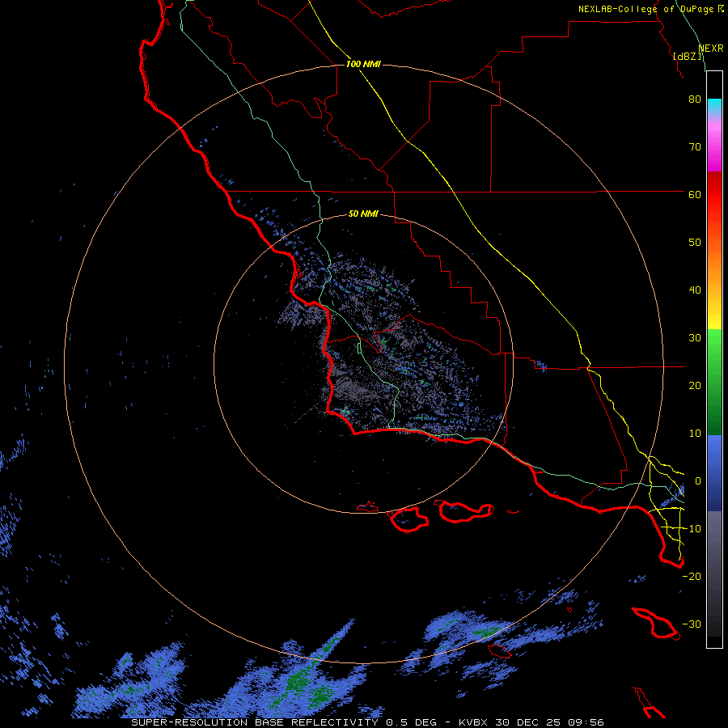Click the KVBX 30 DEC 25 09:56 timestamp
Viewport: 728px width, 728px height.
tap(531, 722)
